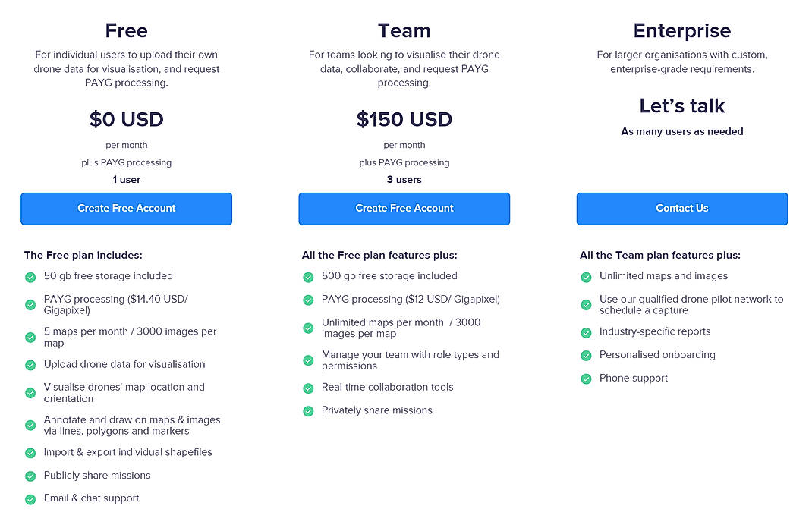Click the checkmark beside 'PAYG processing ($12 USD/ Gigapixel)'

(308, 300)
